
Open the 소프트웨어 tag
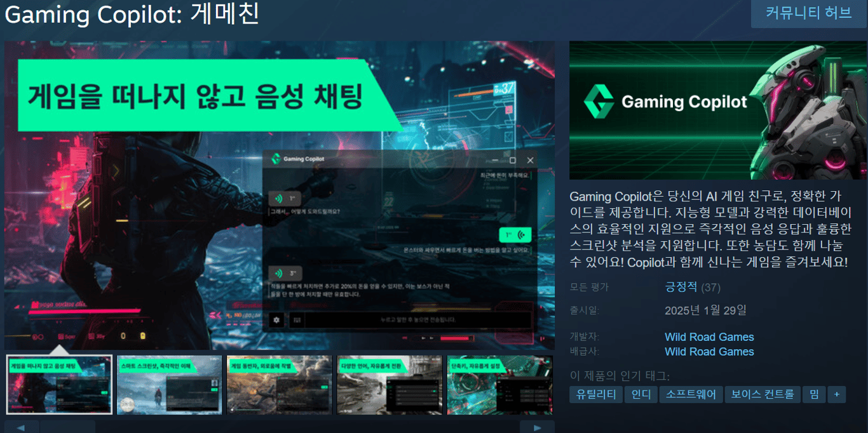coord(691,394)
